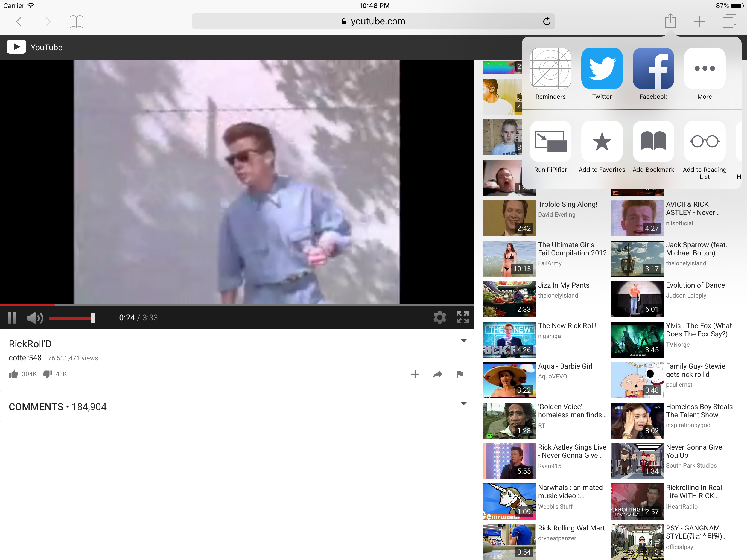Click the volume level slider
The width and height of the screenshot is (747, 560).
click(71, 318)
